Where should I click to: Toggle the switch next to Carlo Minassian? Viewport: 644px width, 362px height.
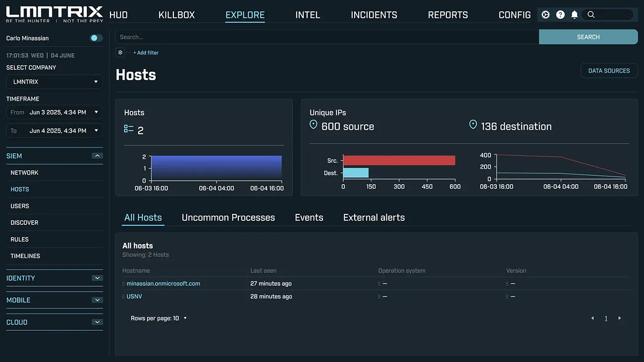pos(96,38)
